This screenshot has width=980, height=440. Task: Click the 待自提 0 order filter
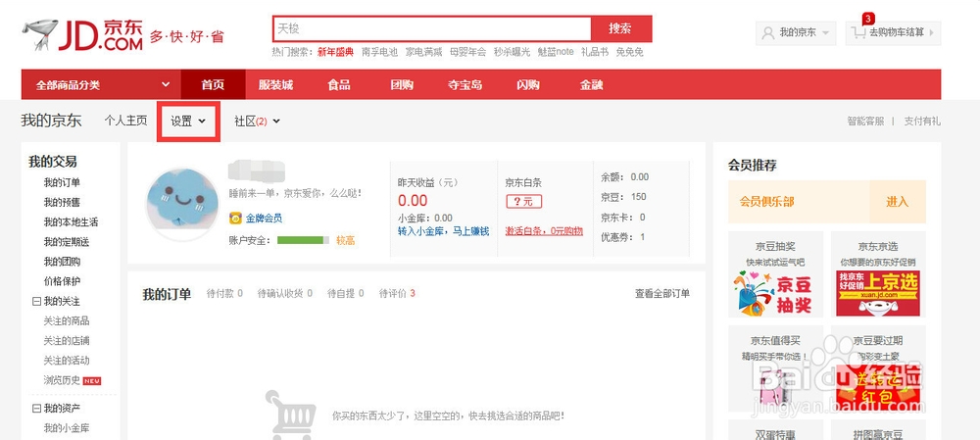[x=346, y=294]
